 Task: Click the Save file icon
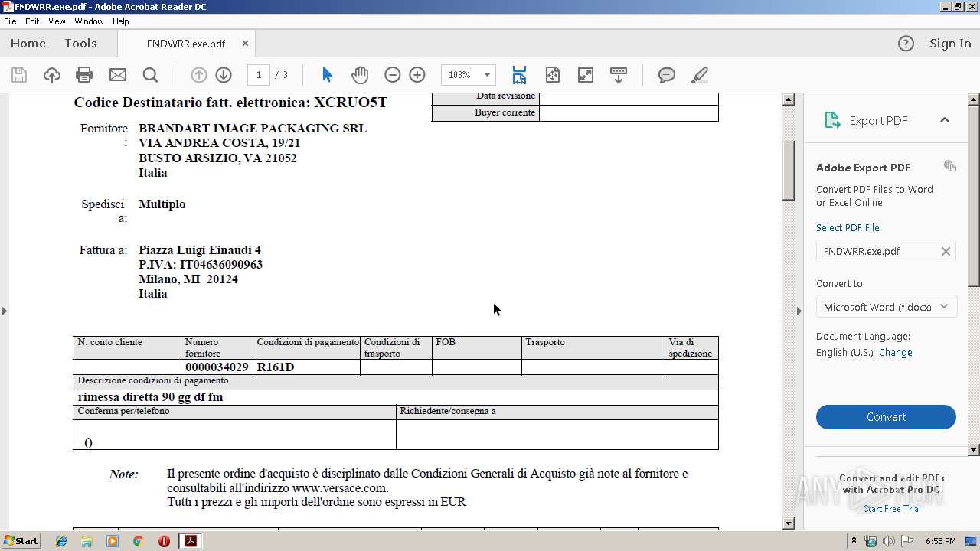point(19,75)
